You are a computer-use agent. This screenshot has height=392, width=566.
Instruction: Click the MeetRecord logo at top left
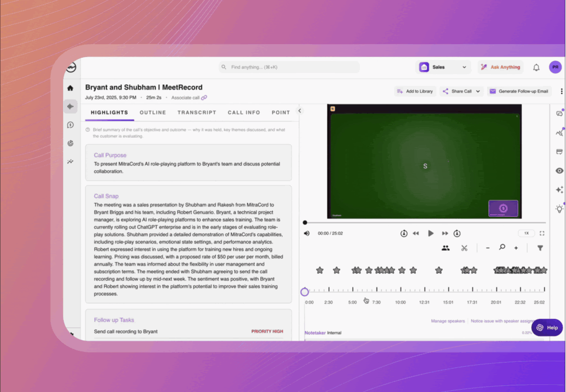[71, 67]
